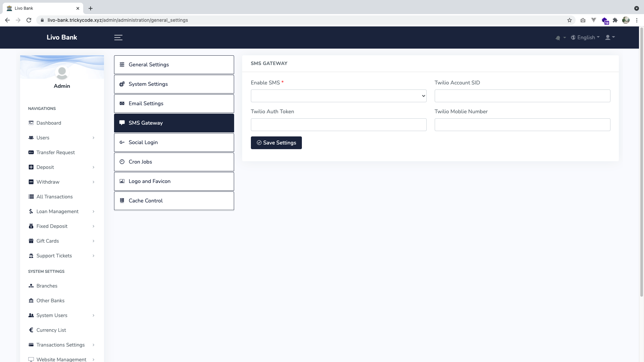
Task: Open the browser extensions puzzle icon
Action: click(615, 20)
